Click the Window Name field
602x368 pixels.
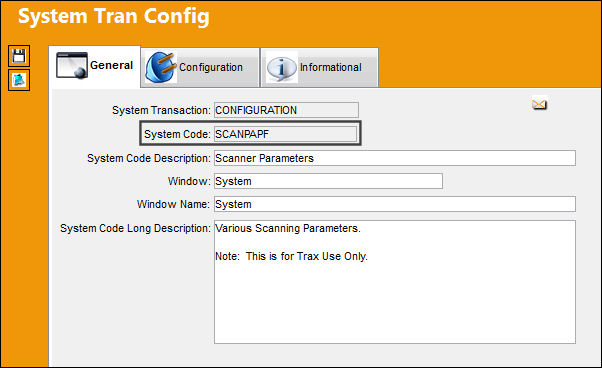click(395, 204)
